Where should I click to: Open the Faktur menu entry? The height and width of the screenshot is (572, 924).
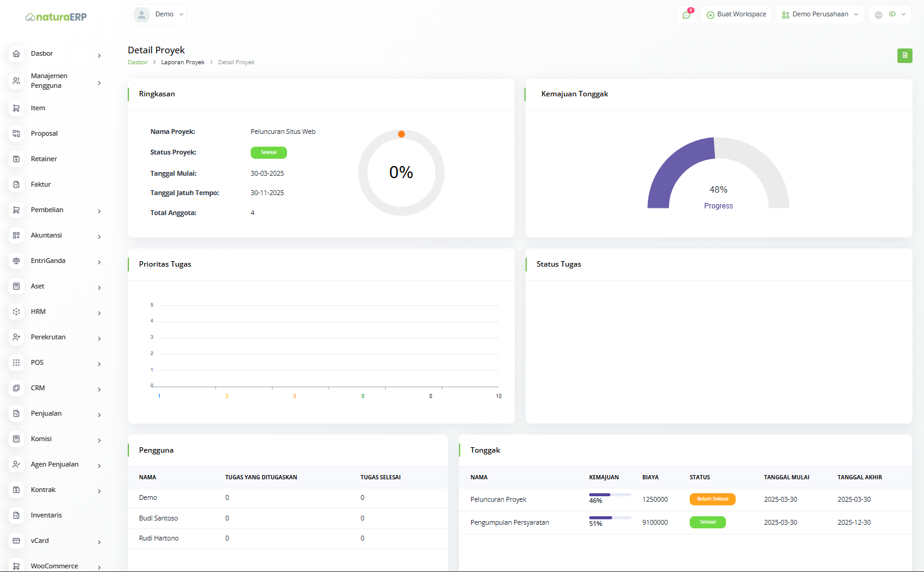(x=41, y=185)
